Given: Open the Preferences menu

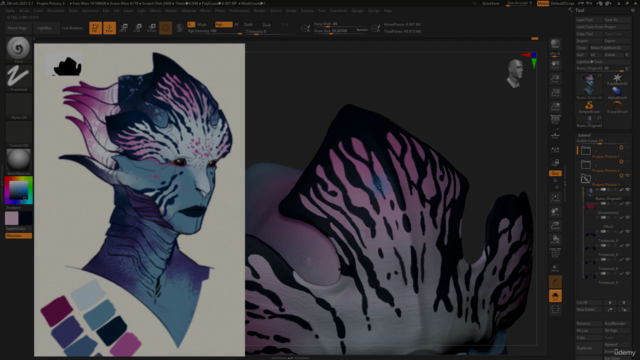Looking at the screenshot, I should pos(239,11).
